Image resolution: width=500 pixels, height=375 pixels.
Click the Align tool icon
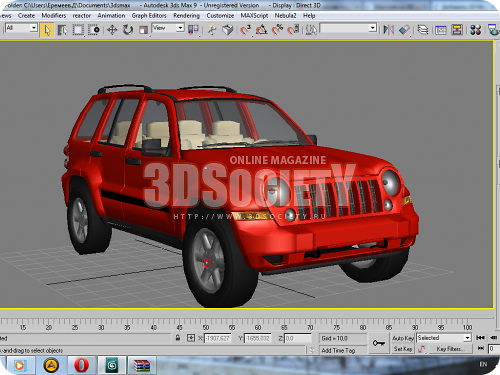(x=404, y=30)
